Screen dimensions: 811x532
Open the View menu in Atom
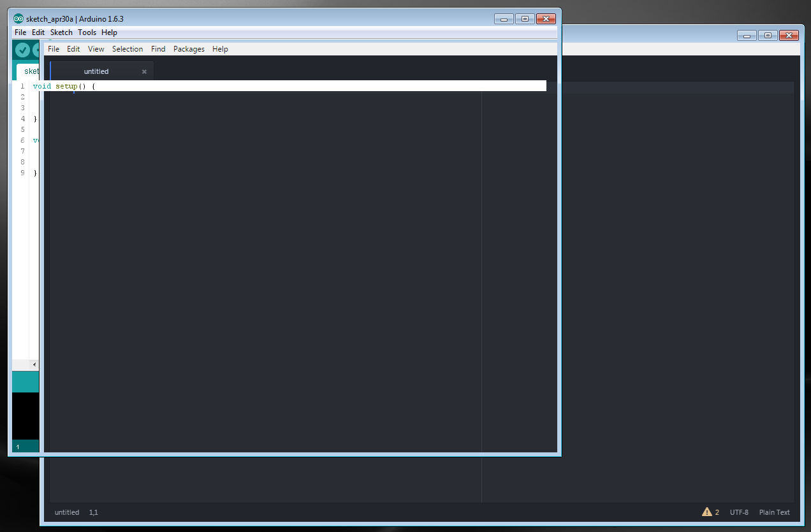(x=96, y=49)
